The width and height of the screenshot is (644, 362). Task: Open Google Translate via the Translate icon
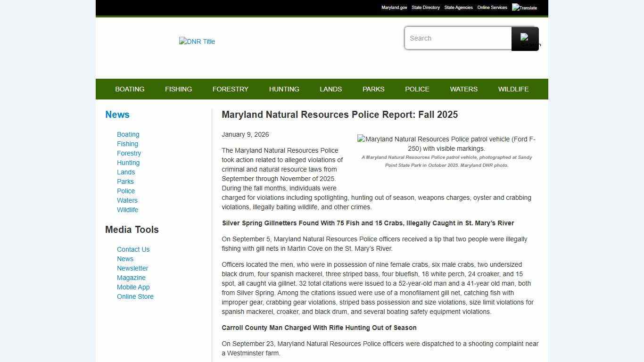tap(524, 8)
